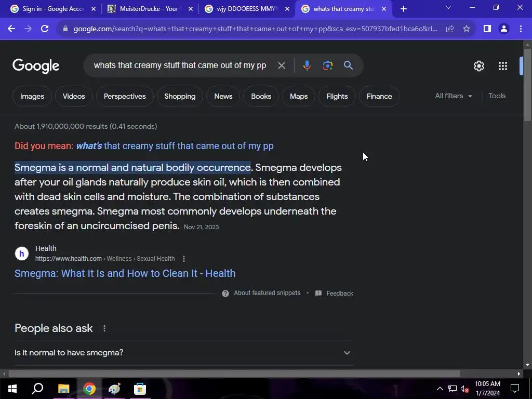Image resolution: width=532 pixels, height=399 pixels.
Task: Share this page using the share icon
Action: coord(450,29)
